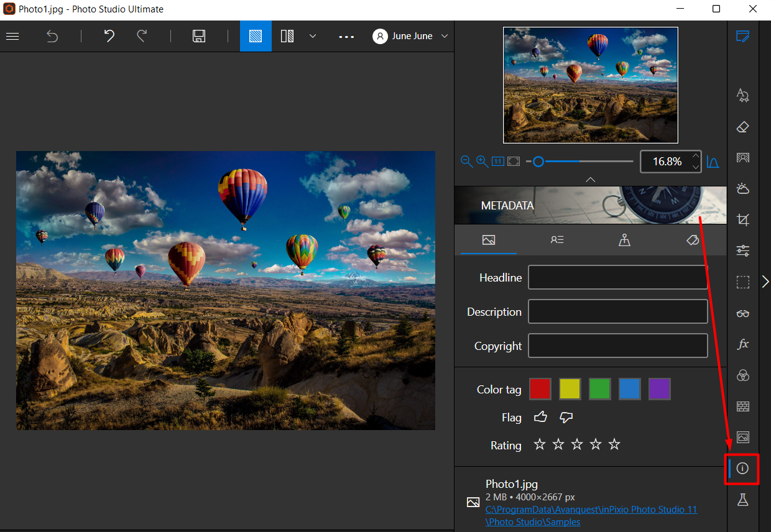771x532 pixels.
Task: Toggle the single image view mode
Action: click(x=256, y=36)
